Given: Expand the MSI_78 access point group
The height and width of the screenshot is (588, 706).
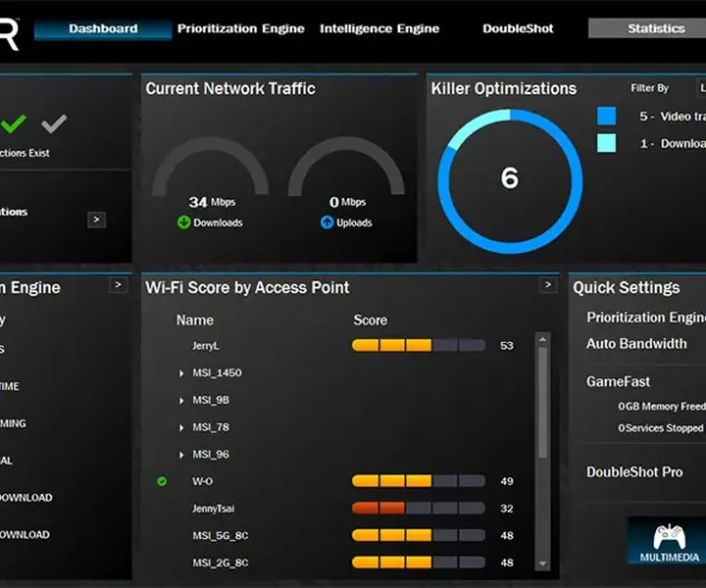Looking at the screenshot, I should 181,427.
